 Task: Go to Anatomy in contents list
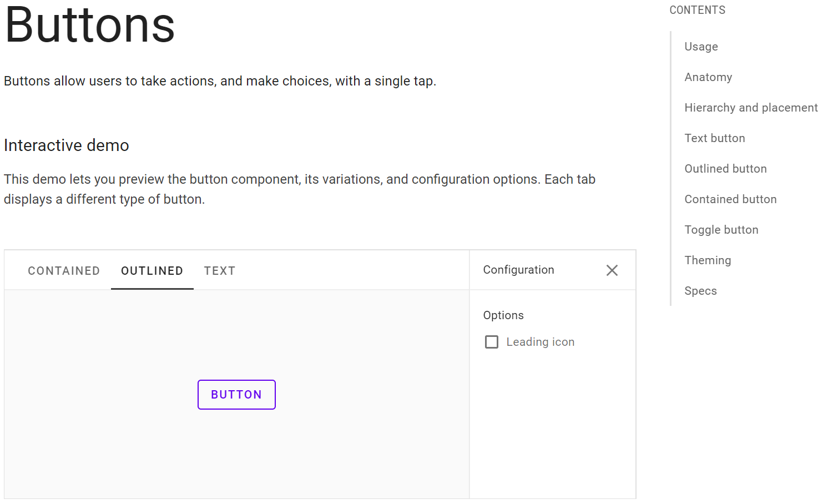click(708, 77)
